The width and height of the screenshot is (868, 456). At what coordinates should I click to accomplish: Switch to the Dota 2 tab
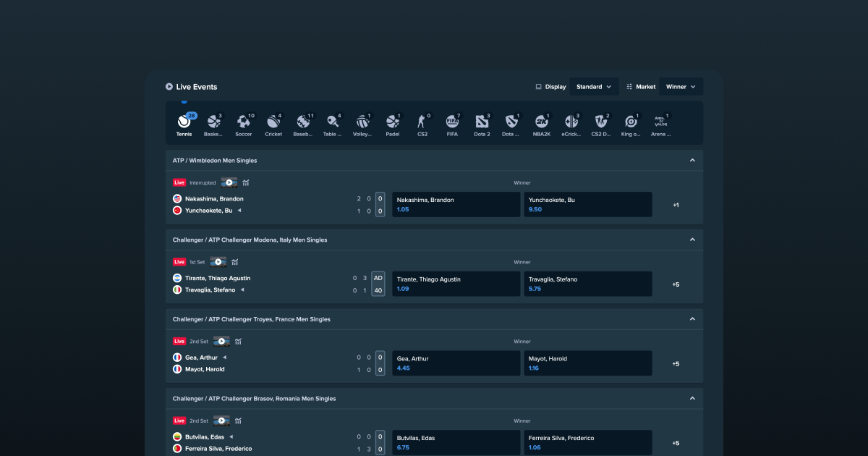click(x=482, y=124)
